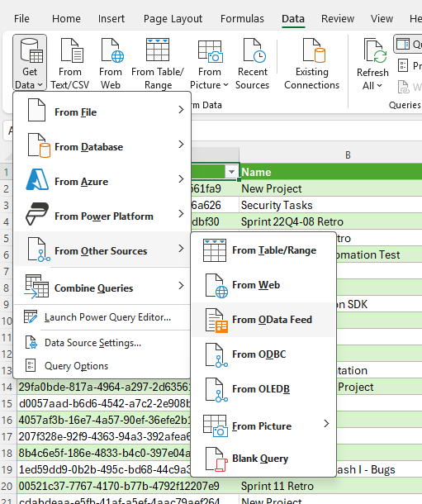Open the Page Layout tab
This screenshot has width=422, height=504.
[173, 19]
